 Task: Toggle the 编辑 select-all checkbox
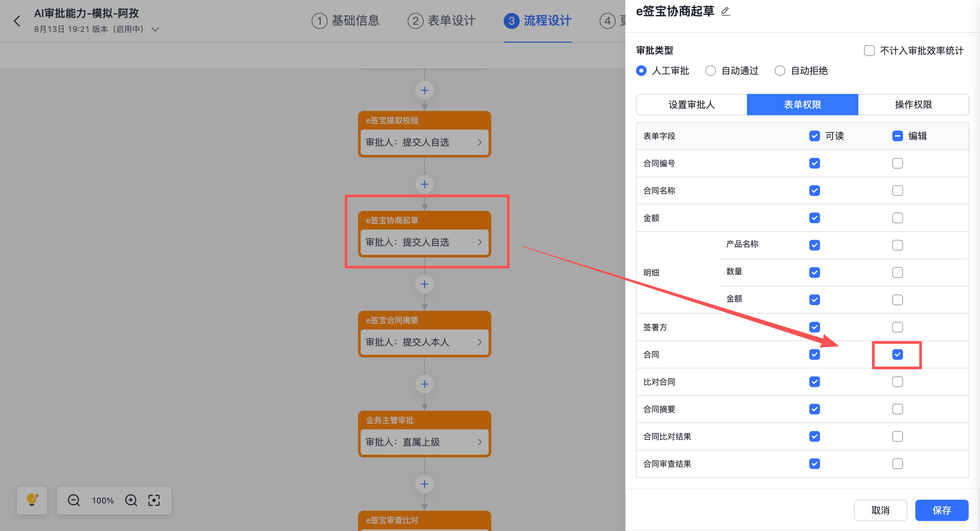[897, 136]
